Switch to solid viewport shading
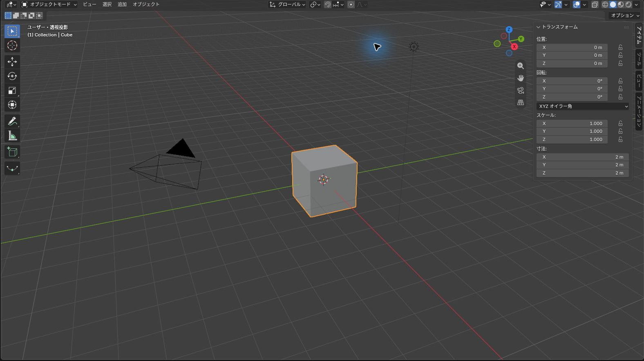This screenshot has height=361, width=644. pyautogui.click(x=613, y=4)
